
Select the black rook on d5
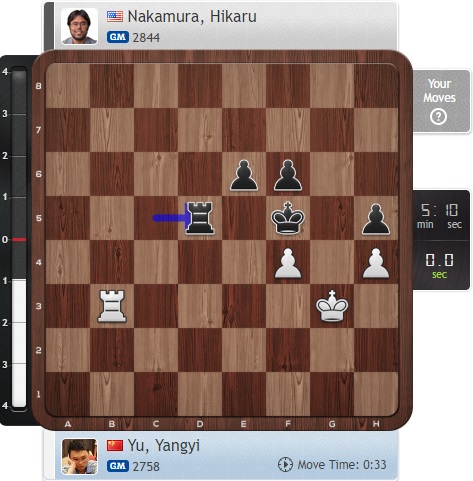(200, 218)
